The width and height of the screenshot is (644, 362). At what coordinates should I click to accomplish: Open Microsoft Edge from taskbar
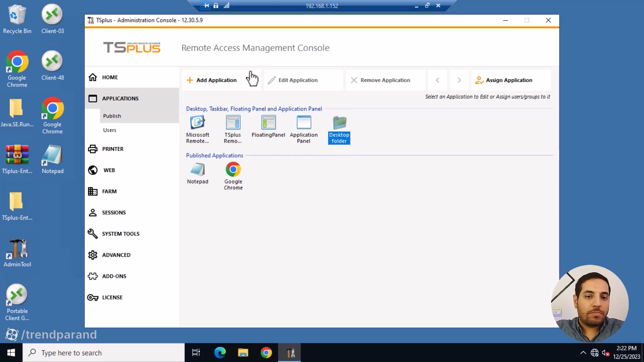point(220,353)
